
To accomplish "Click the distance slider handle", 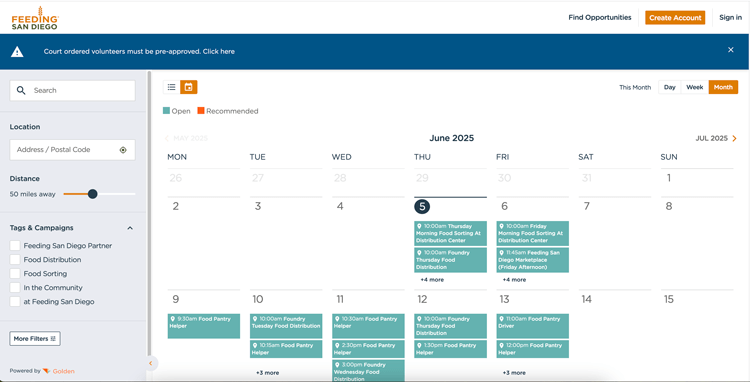I will pos(93,194).
